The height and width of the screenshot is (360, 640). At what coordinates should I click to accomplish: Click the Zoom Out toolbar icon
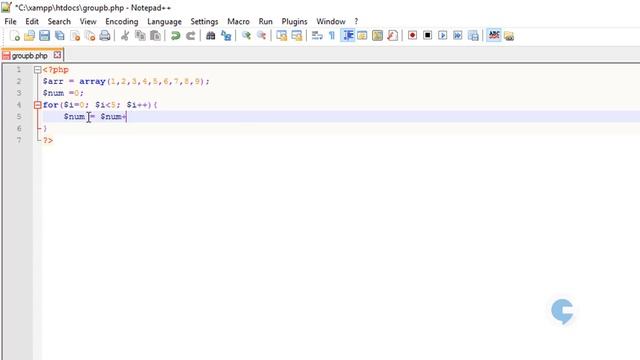pos(261,36)
